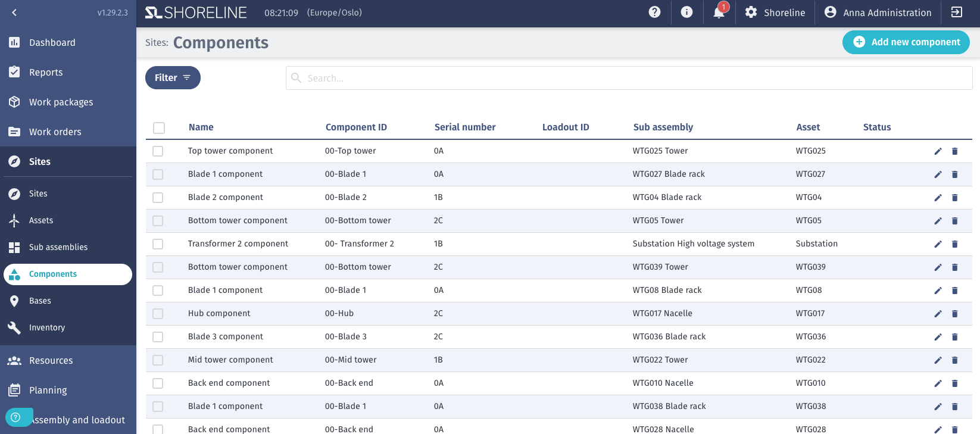Edit Top tower component row for WTG025

[938, 151]
